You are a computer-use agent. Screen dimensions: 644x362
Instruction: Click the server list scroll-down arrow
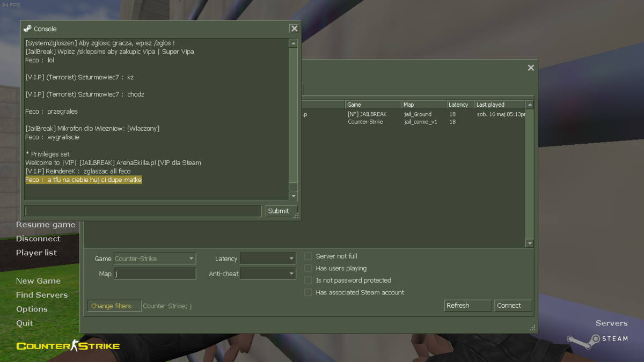[x=530, y=243]
